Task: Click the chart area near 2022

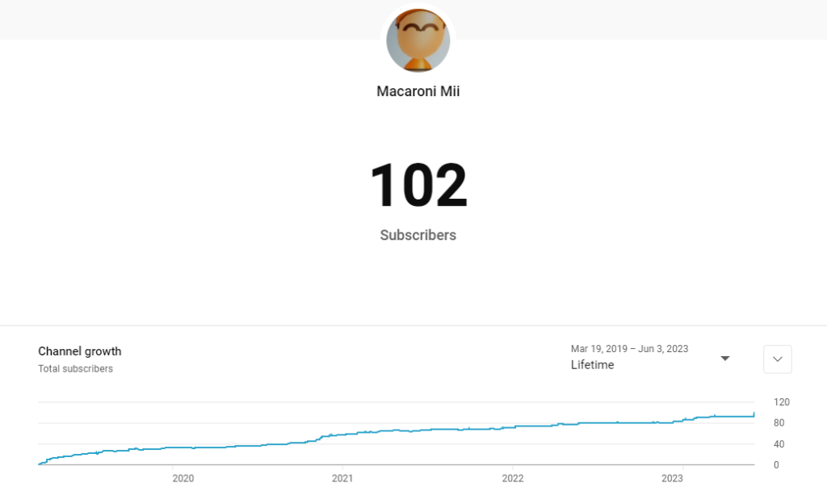Action: (513, 426)
